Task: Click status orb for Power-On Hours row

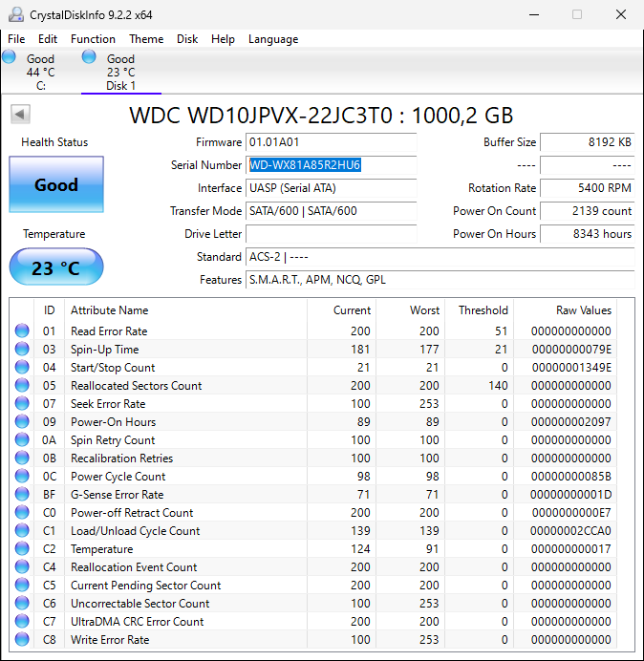Action: coord(22,421)
